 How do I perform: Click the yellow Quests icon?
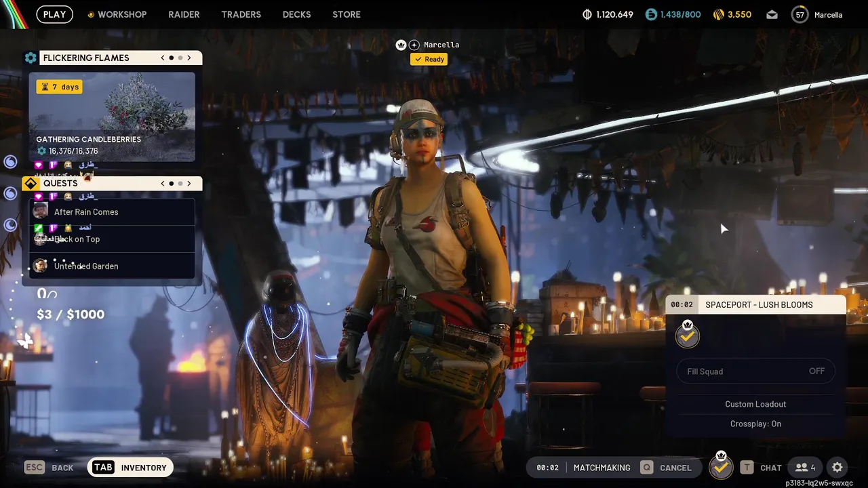[x=31, y=183]
